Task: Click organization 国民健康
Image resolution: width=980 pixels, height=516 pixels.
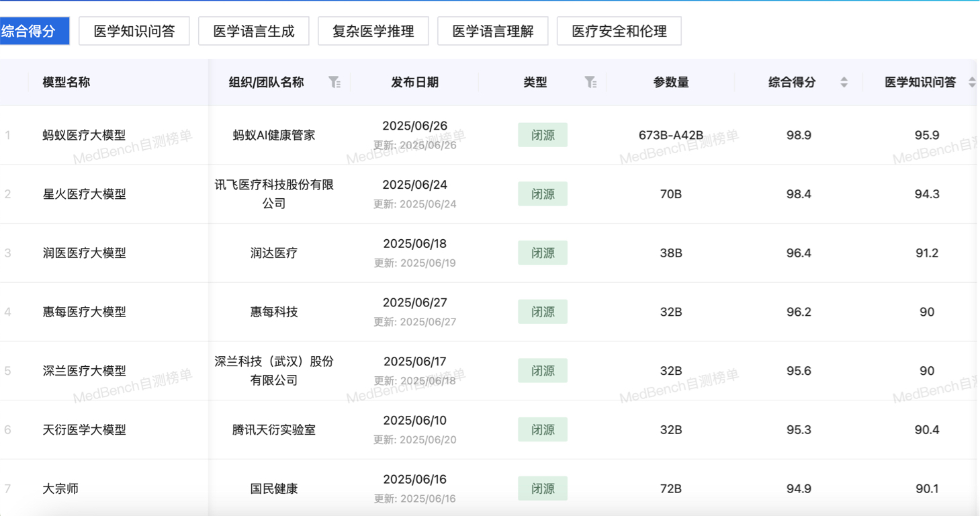Action: (274, 488)
